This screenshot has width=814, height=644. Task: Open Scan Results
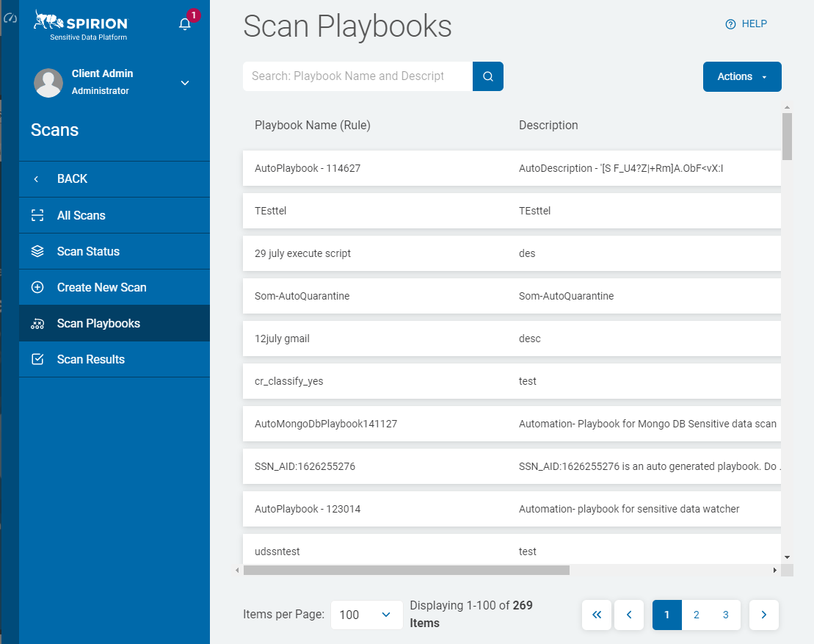(x=115, y=359)
